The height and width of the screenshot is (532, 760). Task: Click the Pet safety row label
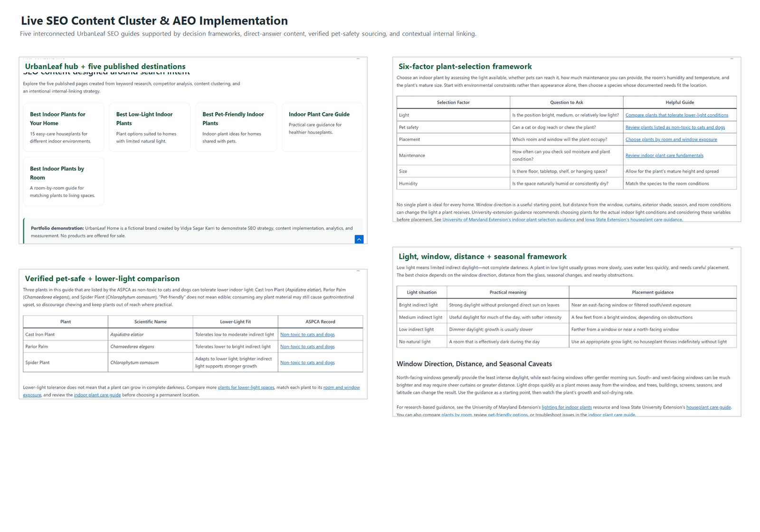pyautogui.click(x=408, y=127)
